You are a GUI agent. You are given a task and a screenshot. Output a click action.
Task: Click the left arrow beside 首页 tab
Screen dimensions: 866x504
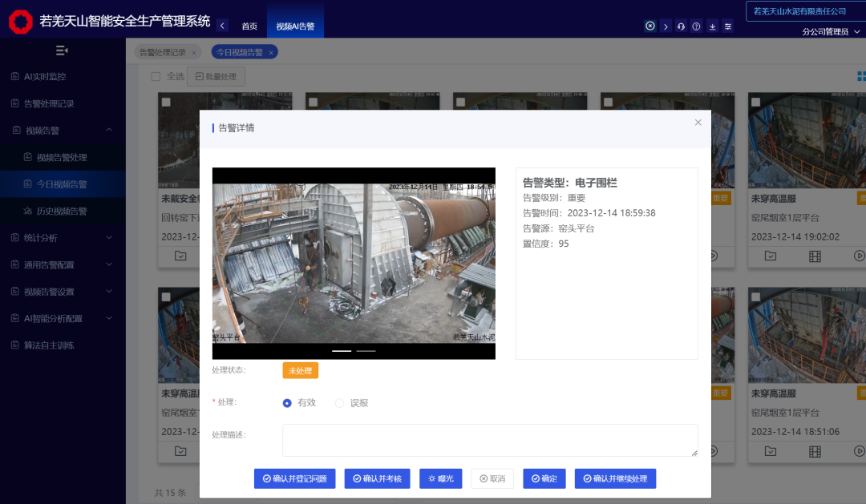pyautogui.click(x=222, y=26)
